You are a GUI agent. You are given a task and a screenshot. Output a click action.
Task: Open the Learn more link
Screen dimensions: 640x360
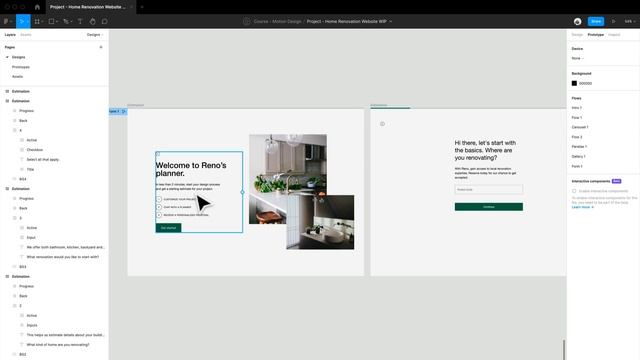pos(582,207)
